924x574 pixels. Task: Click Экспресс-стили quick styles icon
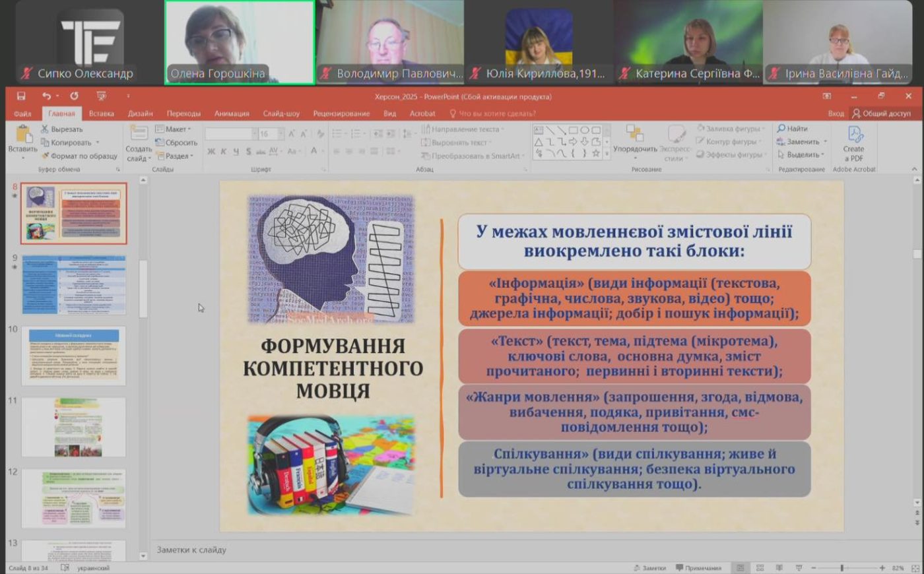pos(676,134)
